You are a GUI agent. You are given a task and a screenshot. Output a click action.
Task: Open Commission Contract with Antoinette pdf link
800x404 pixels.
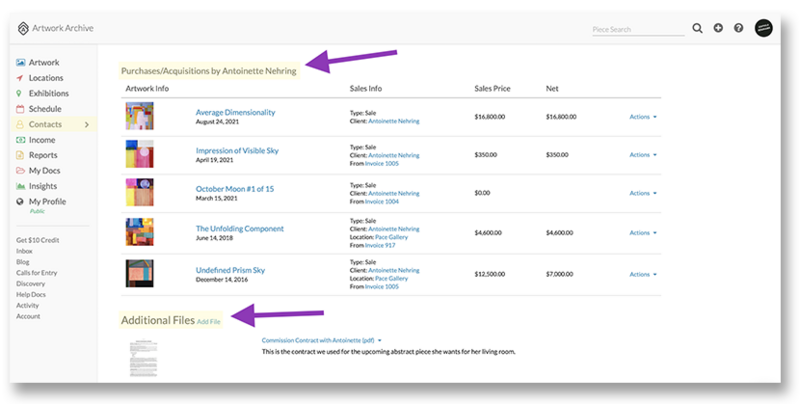pyautogui.click(x=318, y=340)
